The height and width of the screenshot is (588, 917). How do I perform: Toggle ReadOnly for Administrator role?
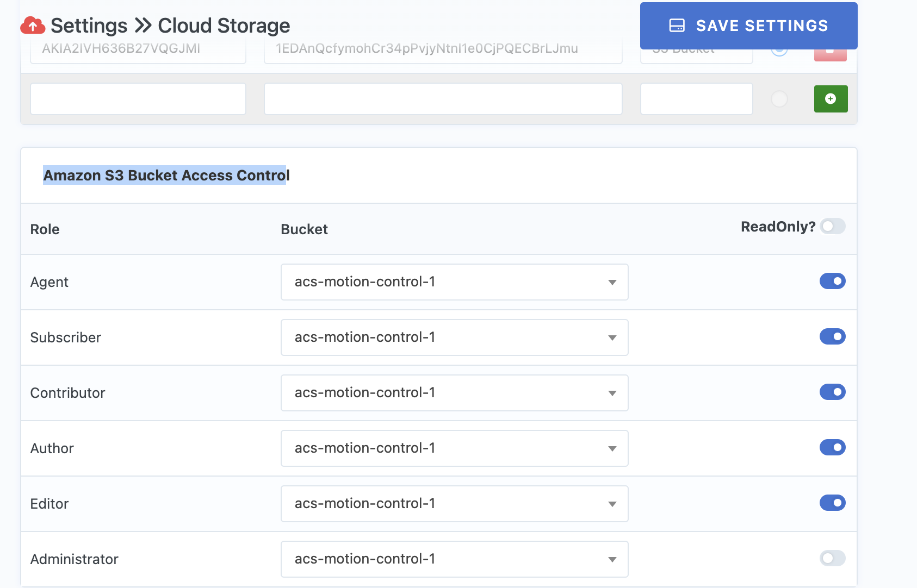click(833, 558)
